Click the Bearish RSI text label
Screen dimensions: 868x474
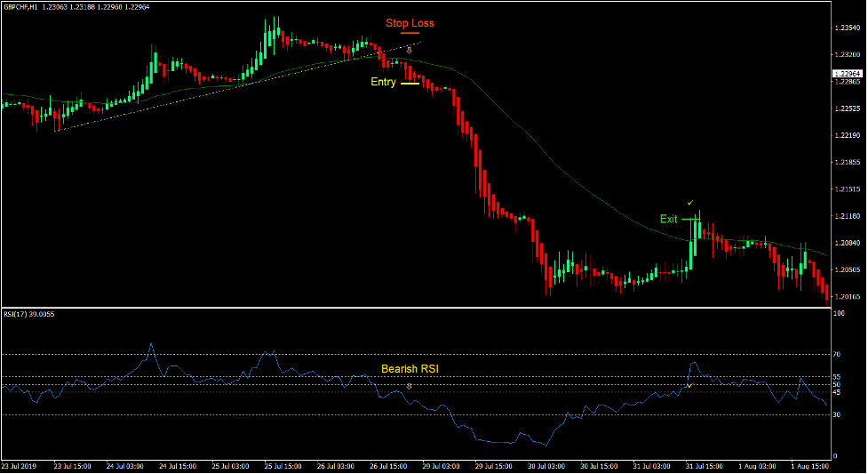pos(410,369)
